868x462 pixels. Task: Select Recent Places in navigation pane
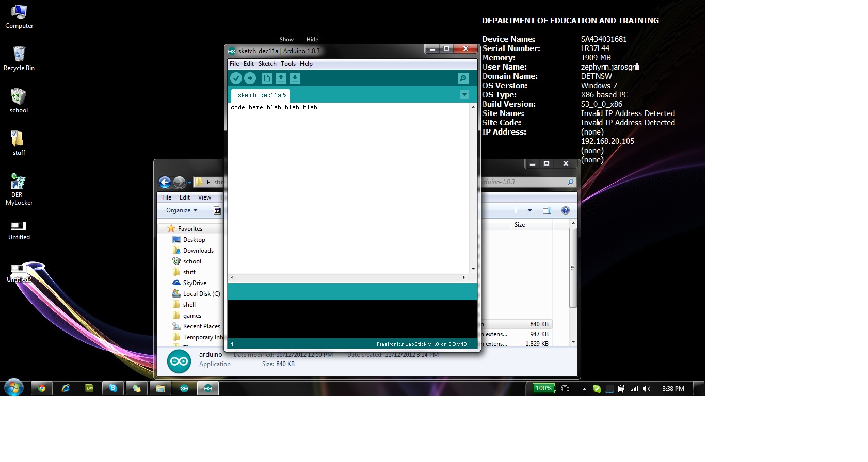(201, 326)
